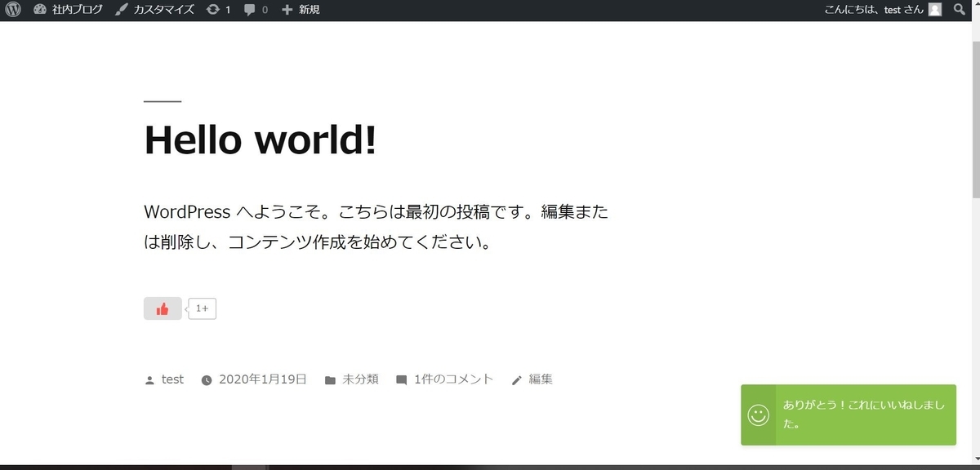This screenshot has width=980, height=470.
Task: Click the search icon at top right
Action: (960, 10)
